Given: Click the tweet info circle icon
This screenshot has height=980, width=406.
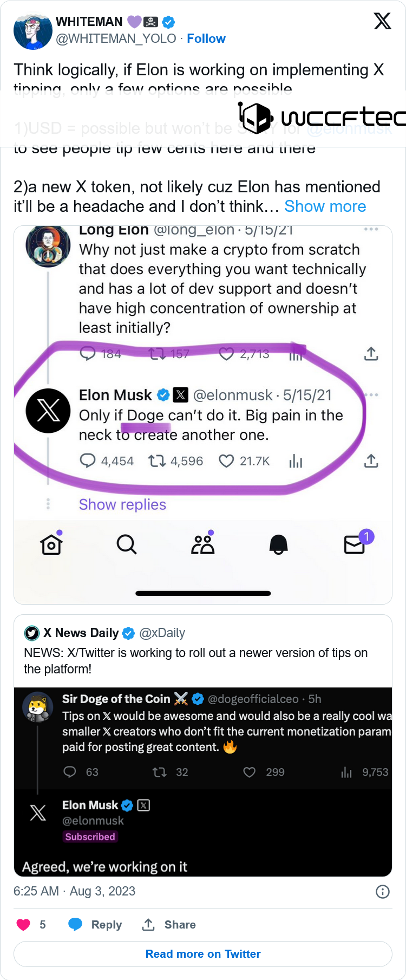Looking at the screenshot, I should click(383, 892).
